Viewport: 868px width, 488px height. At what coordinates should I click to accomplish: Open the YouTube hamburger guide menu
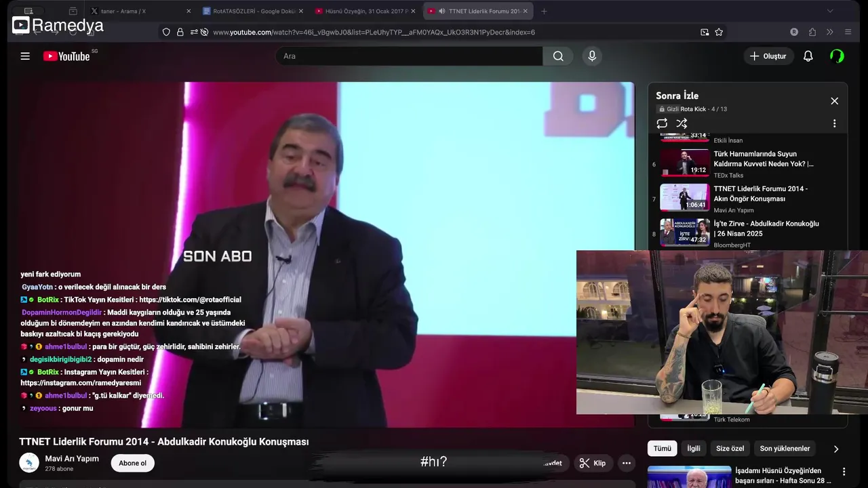click(x=25, y=56)
